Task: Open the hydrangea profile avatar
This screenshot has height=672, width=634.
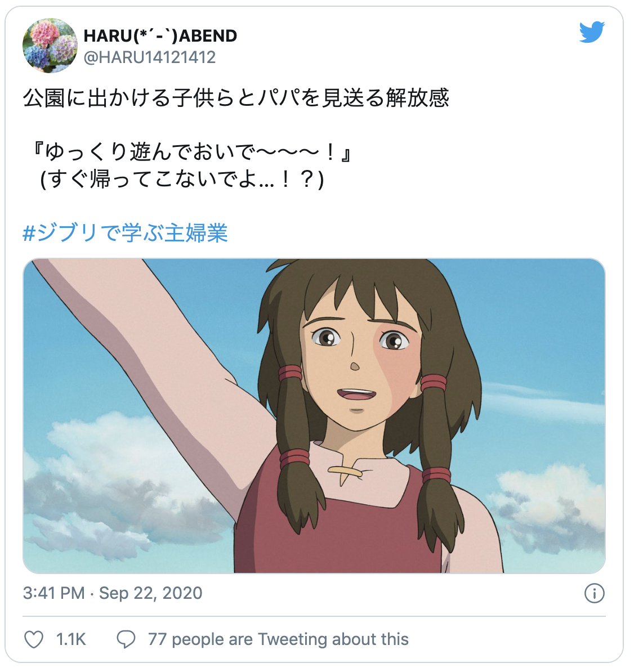Action: click(51, 46)
